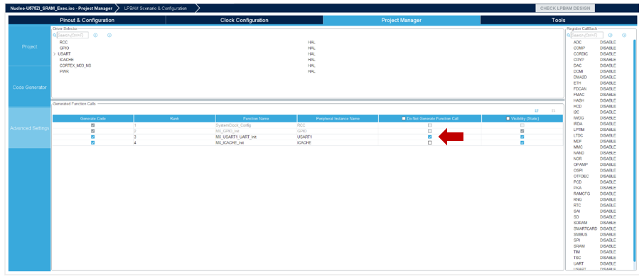This screenshot has height=279, width=644.
Task: Select TIM entry in Register CallBack
Action: [576, 252]
